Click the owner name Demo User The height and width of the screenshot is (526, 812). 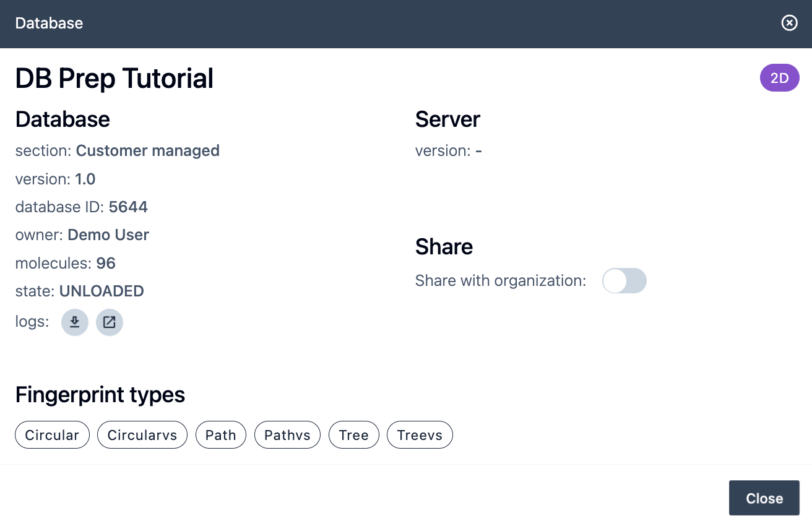108,235
